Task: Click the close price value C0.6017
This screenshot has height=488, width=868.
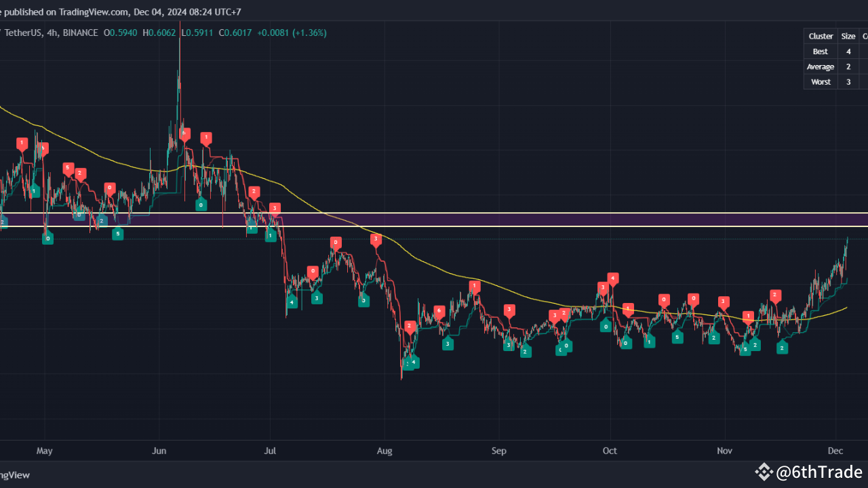Action: pyautogui.click(x=235, y=33)
